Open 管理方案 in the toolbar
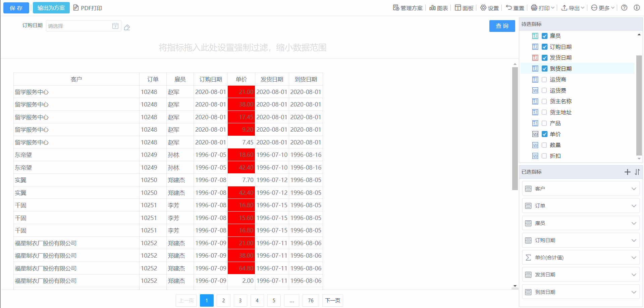Screen dimensions: 644x308 pyautogui.click(x=408, y=8)
